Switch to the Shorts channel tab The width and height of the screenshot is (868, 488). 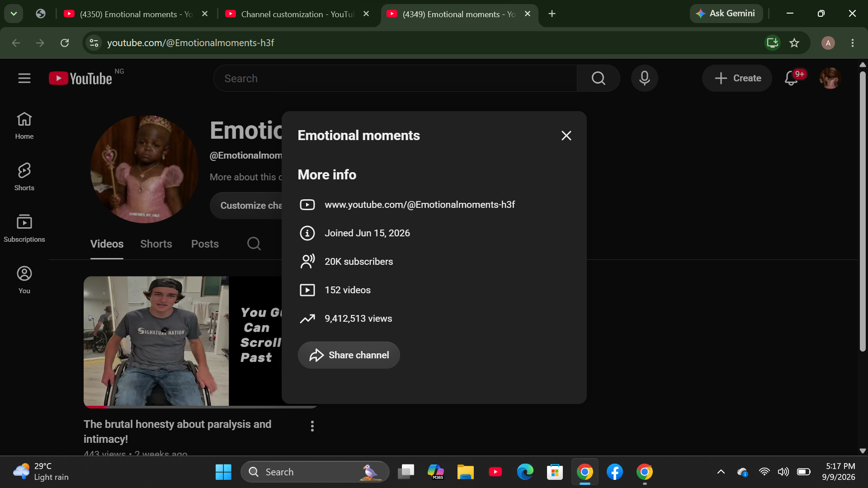(156, 244)
